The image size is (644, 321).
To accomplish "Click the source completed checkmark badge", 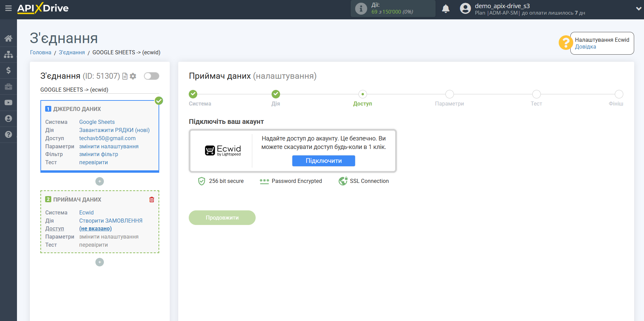I will (x=159, y=101).
